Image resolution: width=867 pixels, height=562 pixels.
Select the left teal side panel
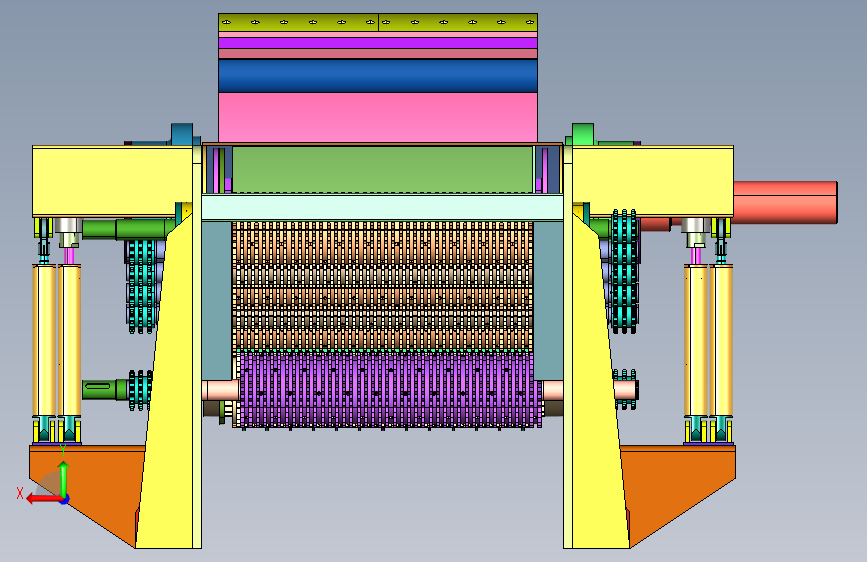[x=217, y=300]
